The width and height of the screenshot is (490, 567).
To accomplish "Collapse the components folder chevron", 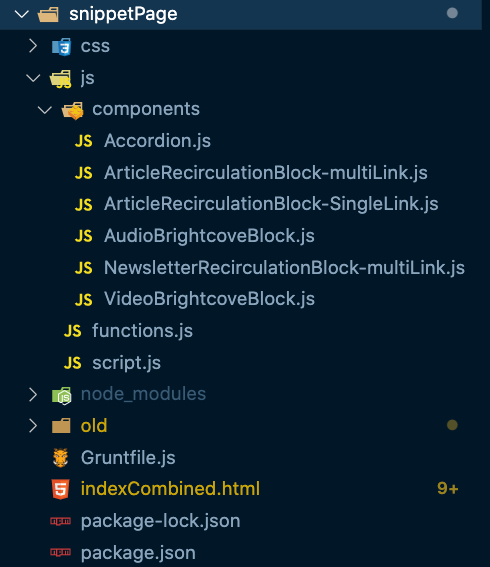I will coord(45,110).
